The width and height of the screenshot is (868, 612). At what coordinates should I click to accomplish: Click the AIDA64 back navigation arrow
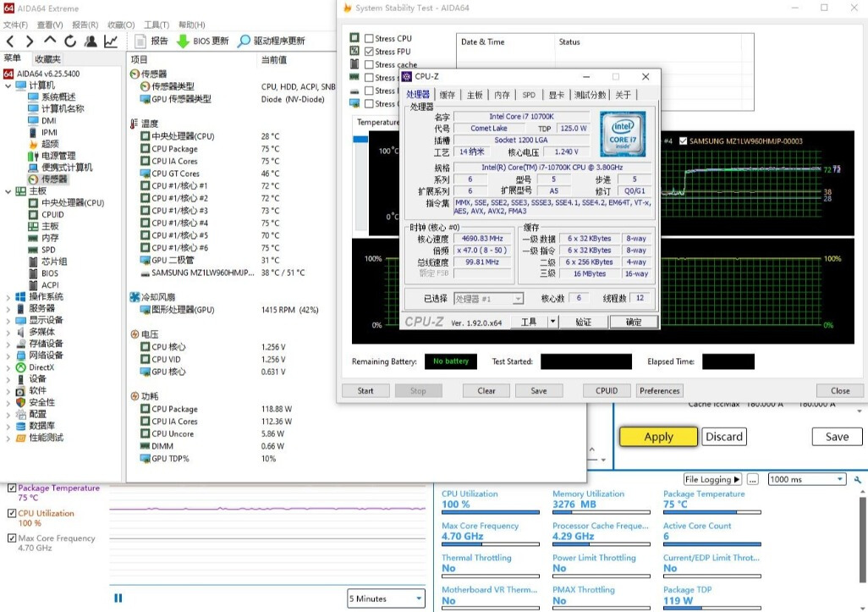10,41
